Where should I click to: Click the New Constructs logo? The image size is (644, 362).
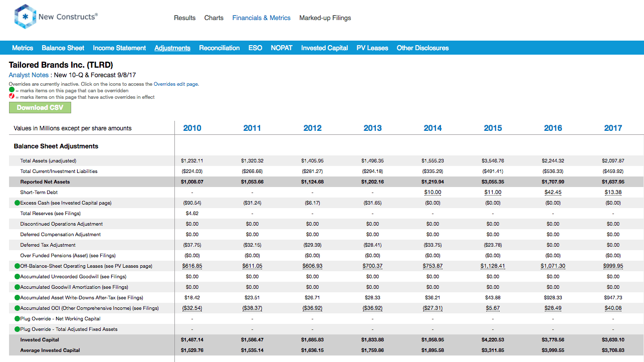pos(56,17)
